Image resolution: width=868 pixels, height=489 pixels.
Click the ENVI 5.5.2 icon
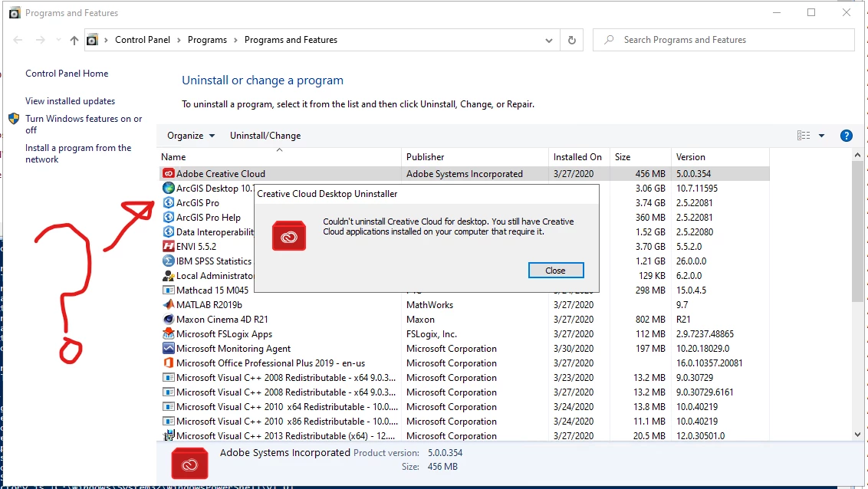pyautogui.click(x=168, y=246)
